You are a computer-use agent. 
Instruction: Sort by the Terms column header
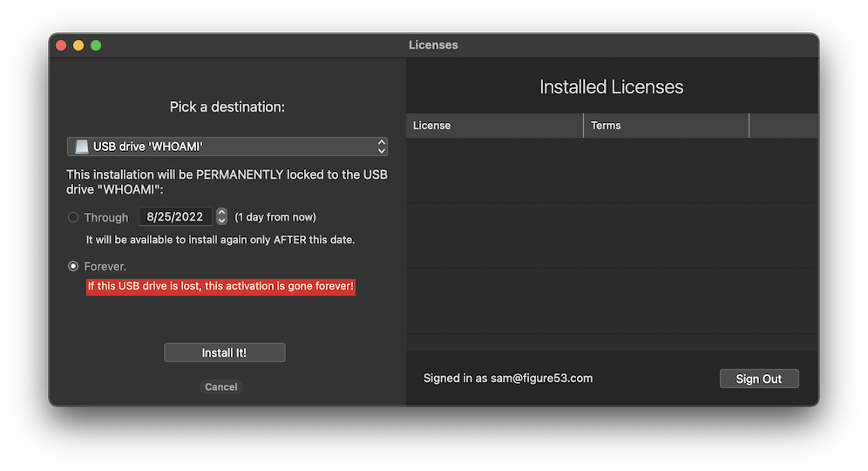[666, 126]
